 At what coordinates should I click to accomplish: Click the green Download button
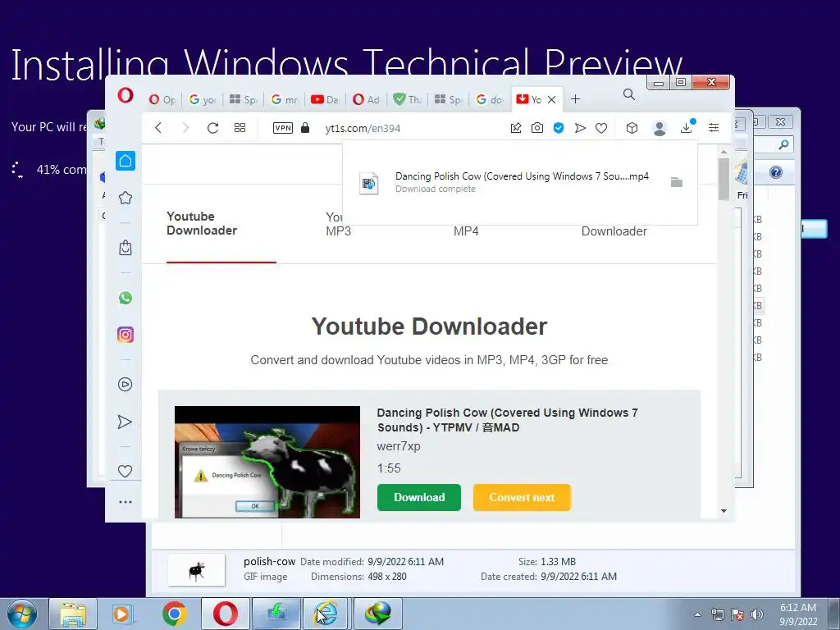(x=419, y=497)
